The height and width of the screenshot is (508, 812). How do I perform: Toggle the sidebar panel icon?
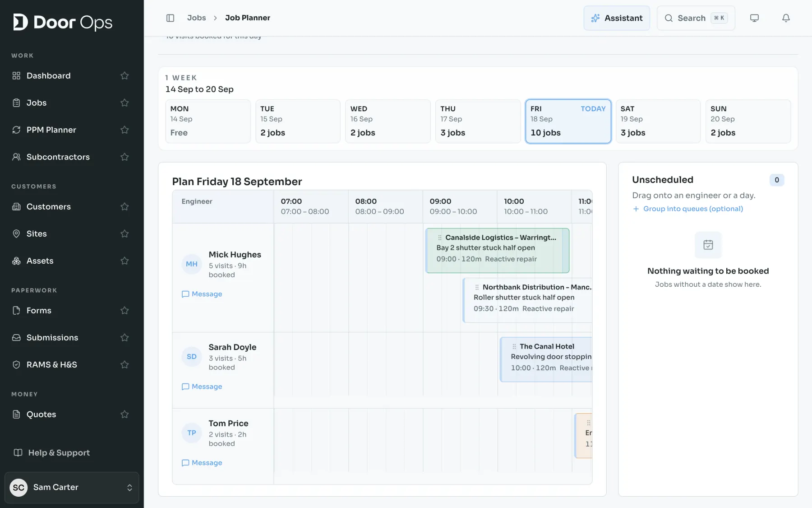coord(170,18)
